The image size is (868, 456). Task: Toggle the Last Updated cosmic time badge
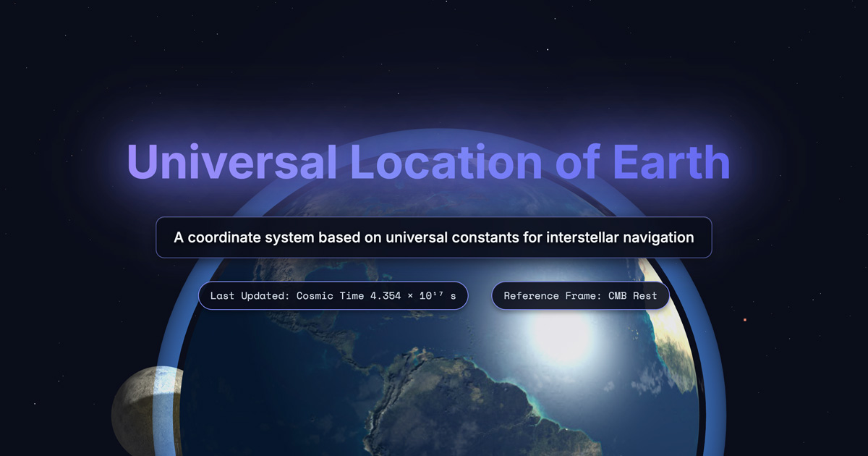(333, 295)
